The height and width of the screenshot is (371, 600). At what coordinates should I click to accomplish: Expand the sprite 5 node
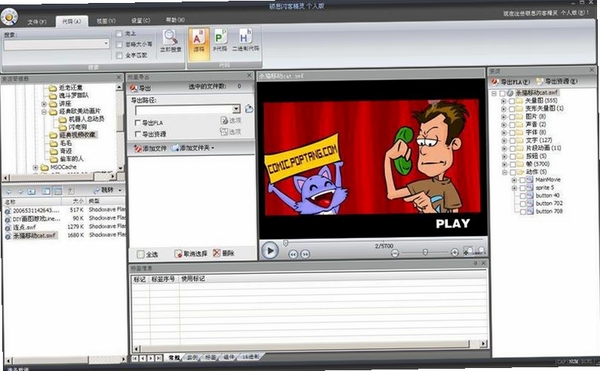tap(514, 188)
